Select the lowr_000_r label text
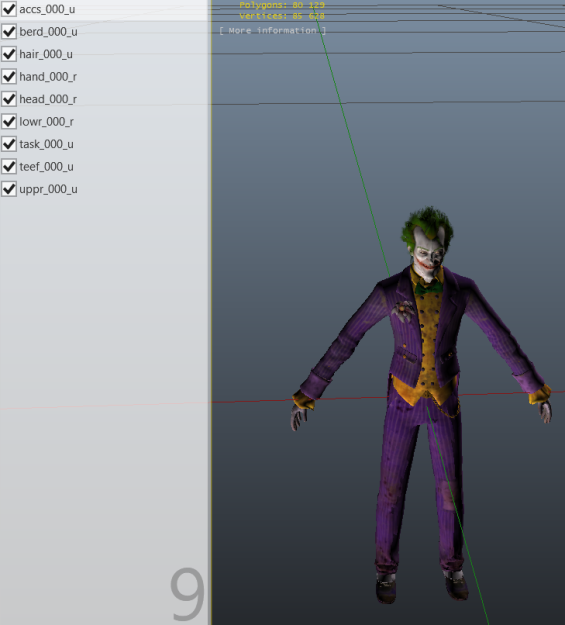The image size is (565, 625). click(x=46, y=122)
